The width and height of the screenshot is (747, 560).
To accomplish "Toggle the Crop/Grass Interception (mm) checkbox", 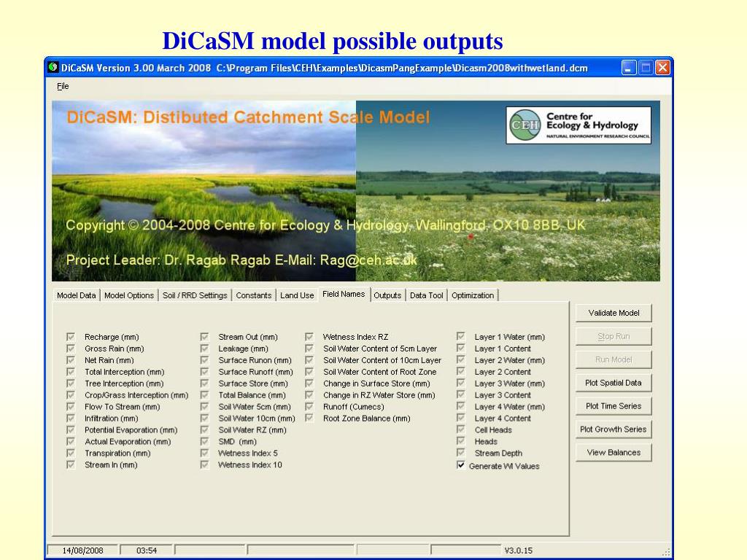I will point(71,394).
